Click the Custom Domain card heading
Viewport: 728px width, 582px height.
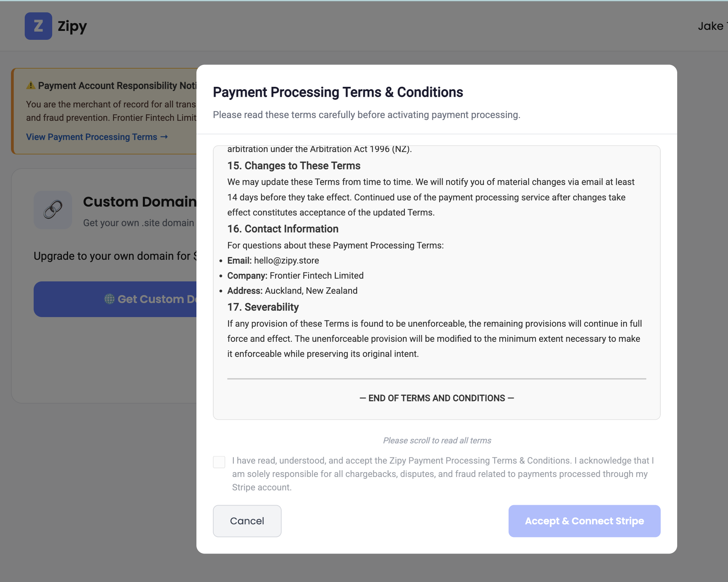coord(139,202)
